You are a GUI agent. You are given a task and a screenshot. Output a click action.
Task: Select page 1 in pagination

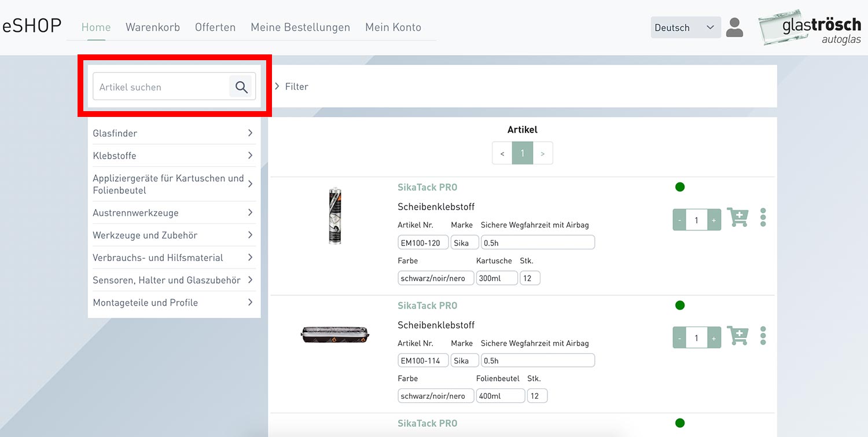(x=523, y=153)
